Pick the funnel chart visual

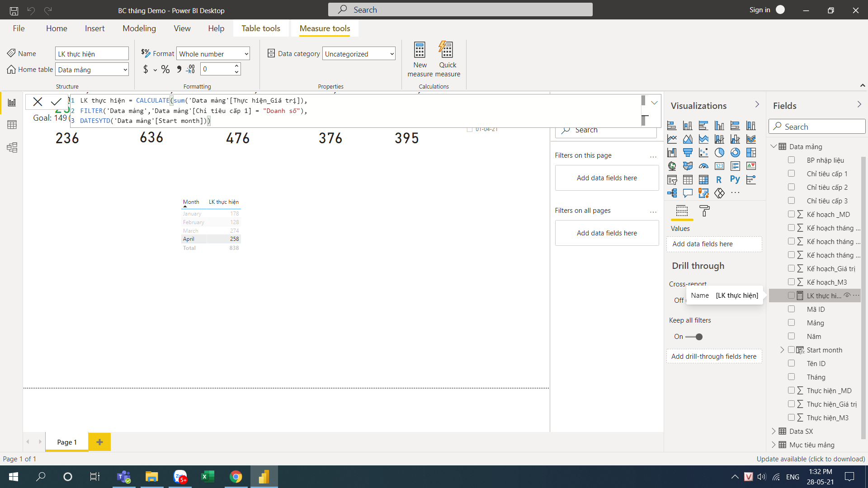688,153
